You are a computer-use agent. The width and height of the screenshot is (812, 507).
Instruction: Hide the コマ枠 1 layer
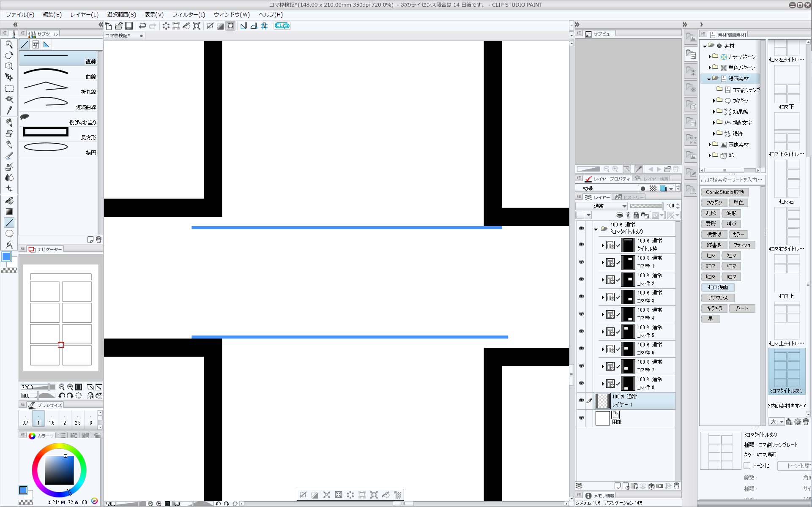pos(581,262)
